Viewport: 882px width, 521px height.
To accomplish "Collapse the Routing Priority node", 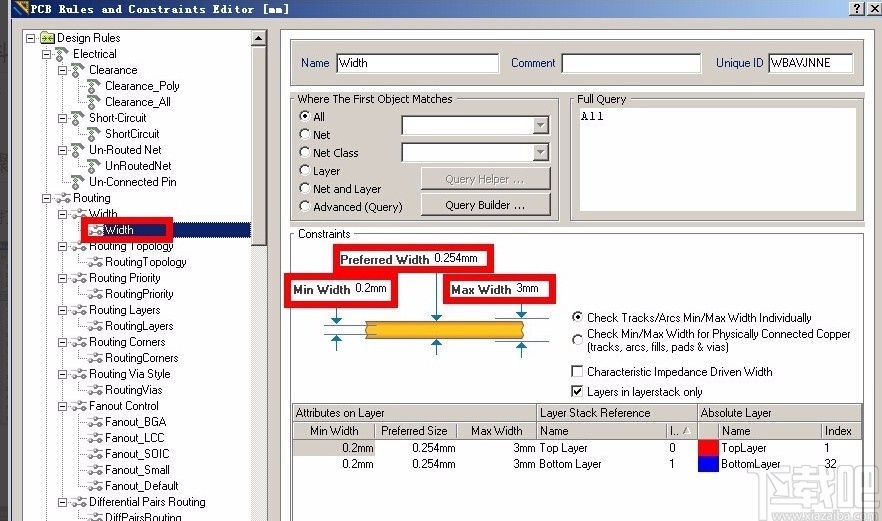I will (x=62, y=279).
